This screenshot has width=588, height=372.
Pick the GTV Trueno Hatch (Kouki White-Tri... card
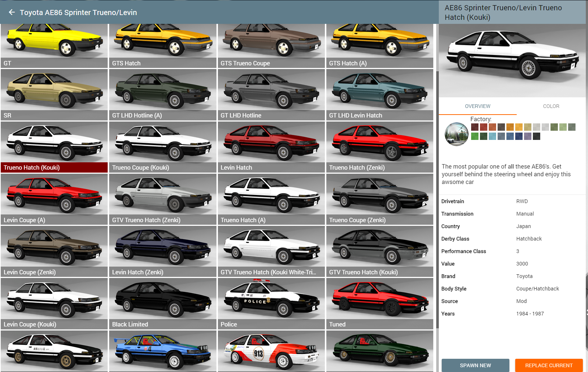[x=271, y=252]
